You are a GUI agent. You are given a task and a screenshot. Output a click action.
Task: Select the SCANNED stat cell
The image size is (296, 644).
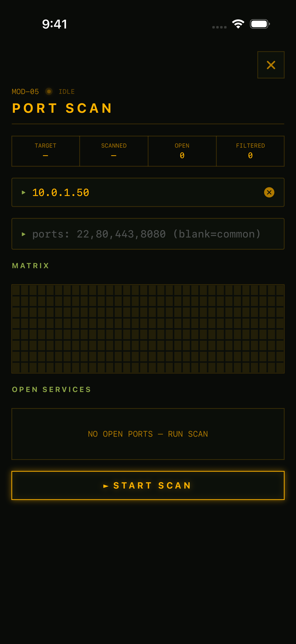pos(114,151)
